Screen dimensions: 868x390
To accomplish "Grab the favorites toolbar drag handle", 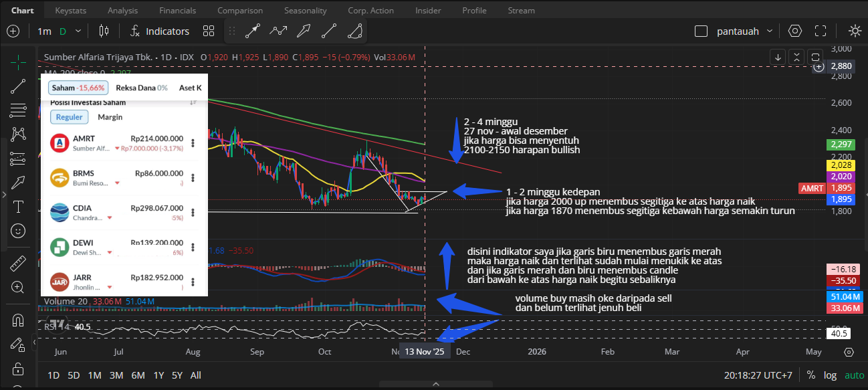I will pyautogui.click(x=232, y=31).
